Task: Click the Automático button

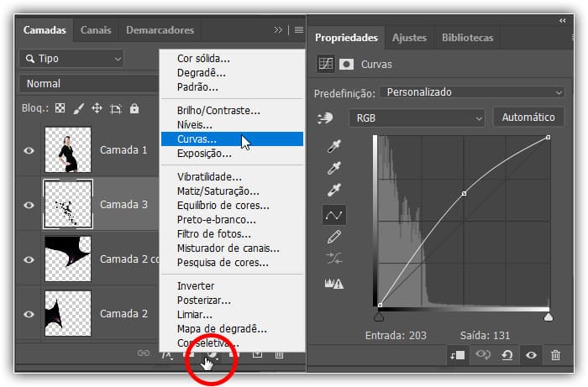Action: (528, 118)
